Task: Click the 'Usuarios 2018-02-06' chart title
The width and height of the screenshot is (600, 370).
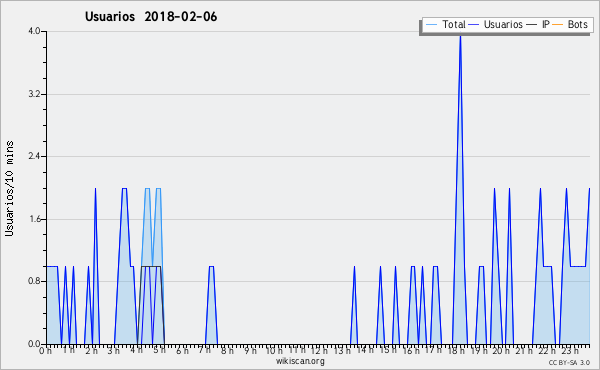Action: [151, 17]
